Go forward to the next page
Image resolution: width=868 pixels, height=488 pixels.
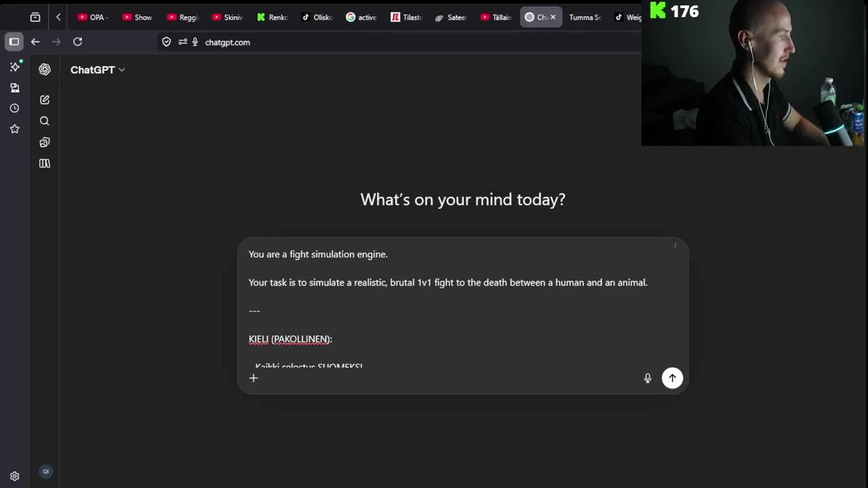click(x=56, y=42)
